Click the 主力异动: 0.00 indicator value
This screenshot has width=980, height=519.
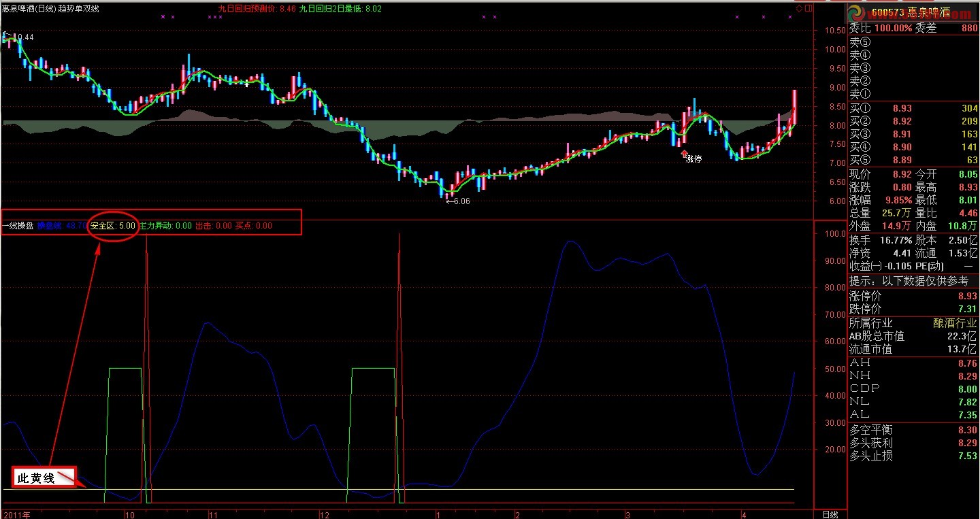[x=165, y=225]
